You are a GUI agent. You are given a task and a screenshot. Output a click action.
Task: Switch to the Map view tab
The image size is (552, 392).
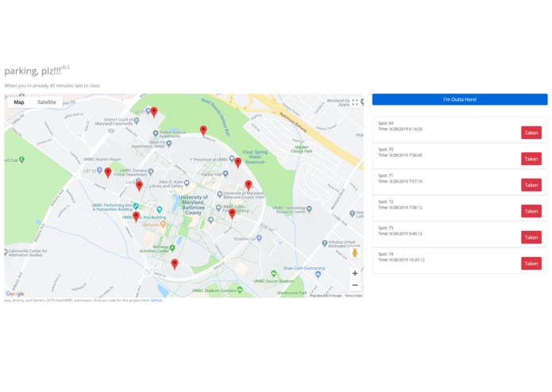[x=19, y=102]
